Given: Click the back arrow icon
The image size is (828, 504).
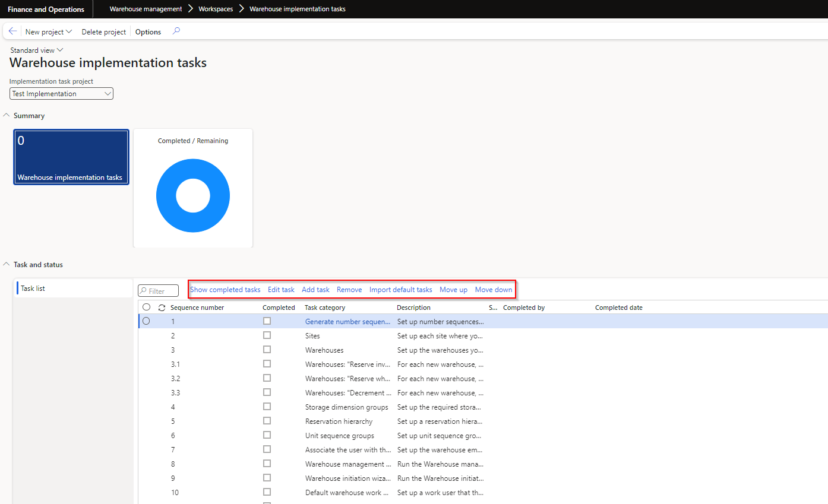Looking at the screenshot, I should tap(12, 31).
